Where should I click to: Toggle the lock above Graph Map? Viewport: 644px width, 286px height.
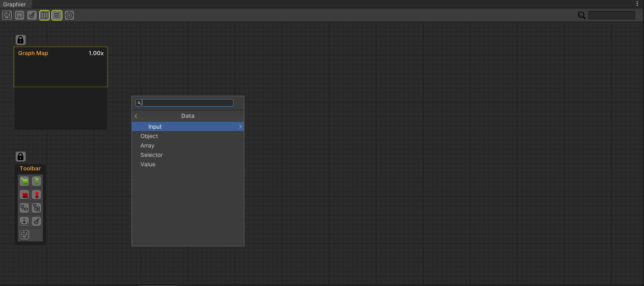[x=21, y=40]
